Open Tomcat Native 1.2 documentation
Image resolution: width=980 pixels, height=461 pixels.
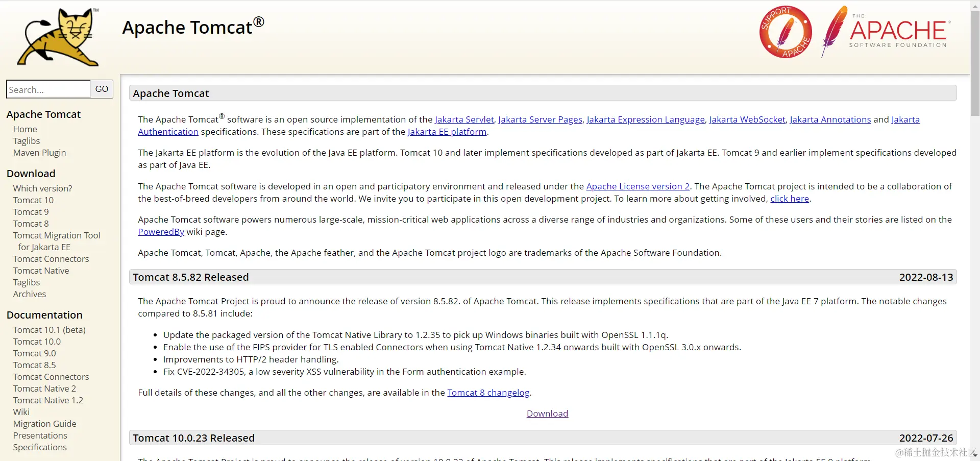click(x=48, y=400)
